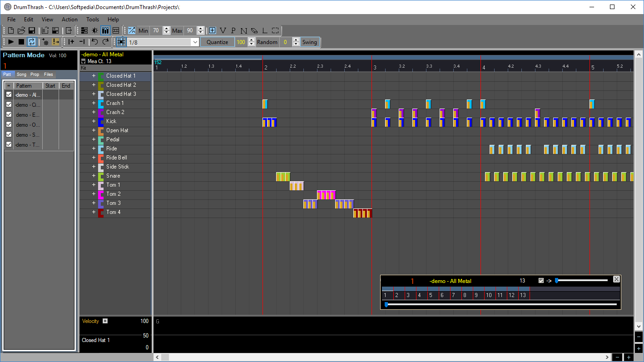644x362 pixels.
Task: Click the boxed plus tool icon
Action: (x=212, y=30)
